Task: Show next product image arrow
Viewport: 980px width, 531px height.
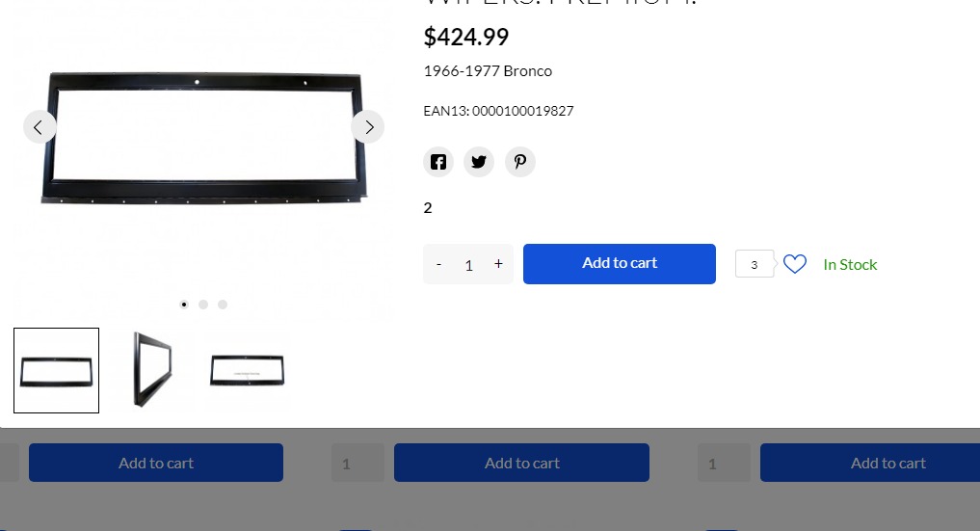Action: (x=368, y=127)
